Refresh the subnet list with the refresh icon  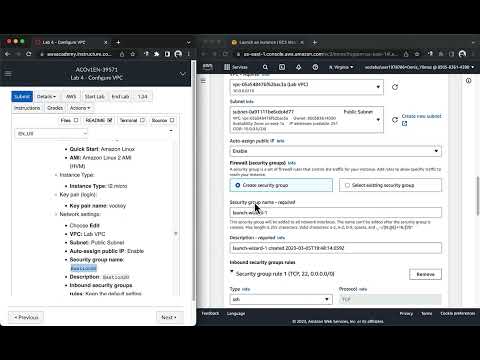point(395,120)
